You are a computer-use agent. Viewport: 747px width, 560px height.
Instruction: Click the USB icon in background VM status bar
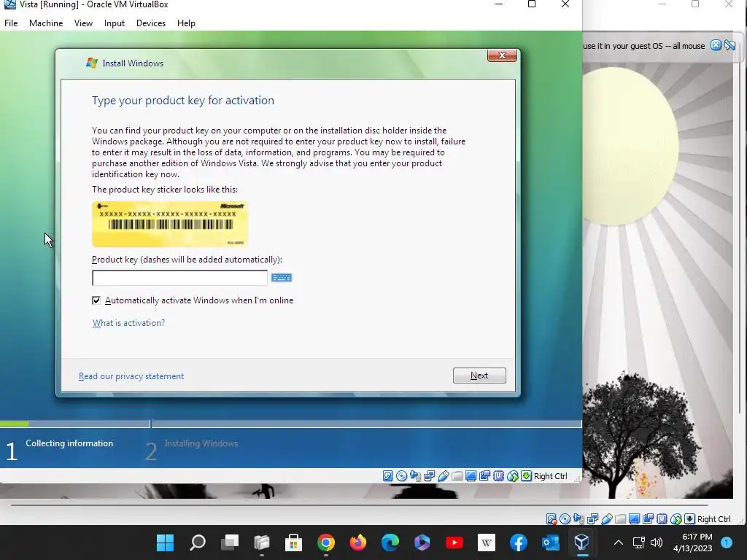coord(606,518)
